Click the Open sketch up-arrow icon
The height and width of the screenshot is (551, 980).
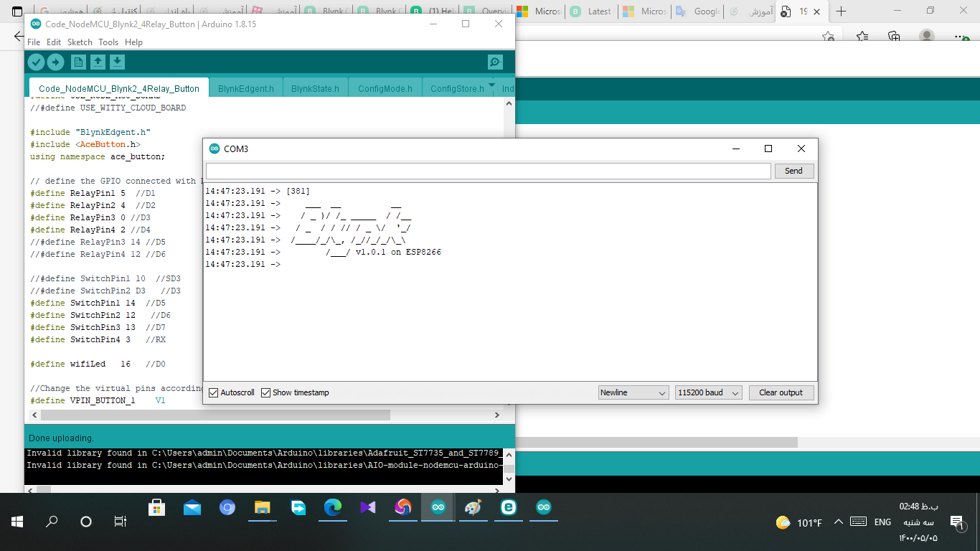[x=98, y=62]
